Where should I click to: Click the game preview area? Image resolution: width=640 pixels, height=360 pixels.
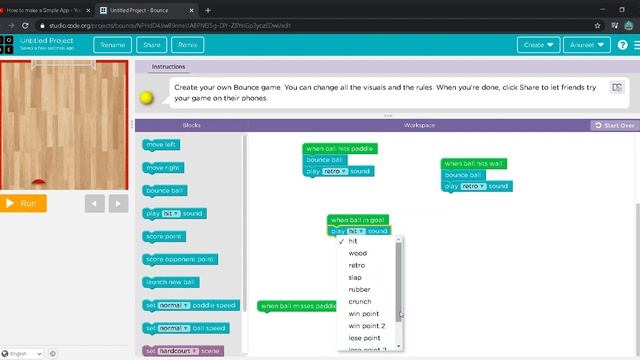coord(64,125)
